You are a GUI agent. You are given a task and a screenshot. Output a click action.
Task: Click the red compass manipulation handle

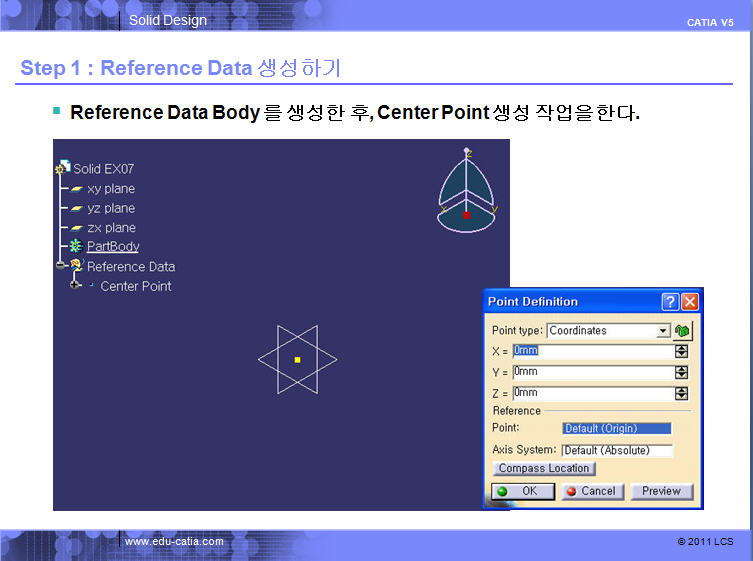click(x=466, y=215)
